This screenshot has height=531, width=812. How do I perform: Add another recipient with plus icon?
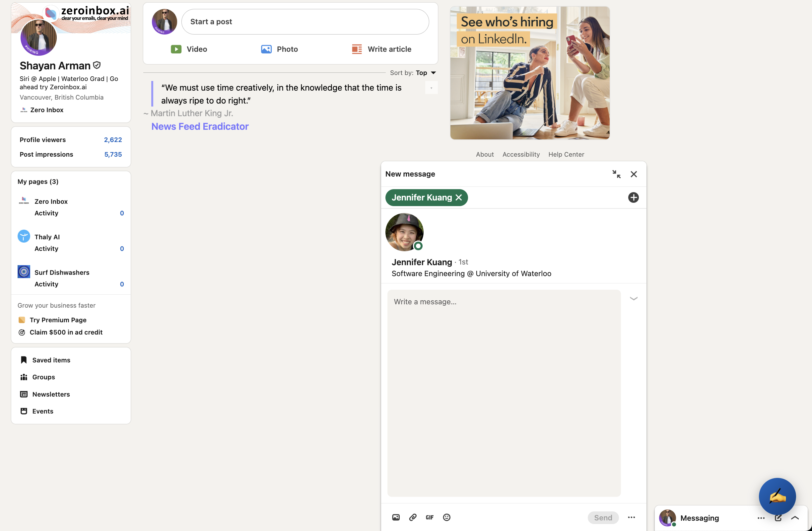pyautogui.click(x=633, y=197)
